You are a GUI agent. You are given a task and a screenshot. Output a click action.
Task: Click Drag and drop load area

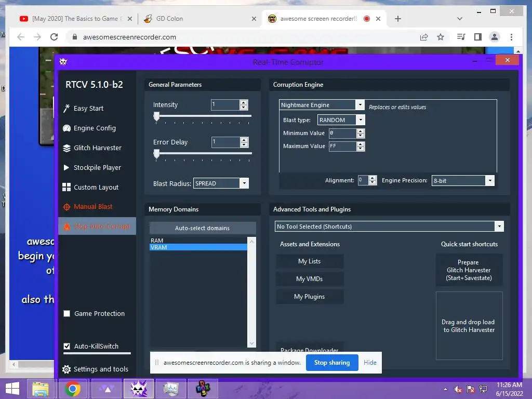click(469, 326)
